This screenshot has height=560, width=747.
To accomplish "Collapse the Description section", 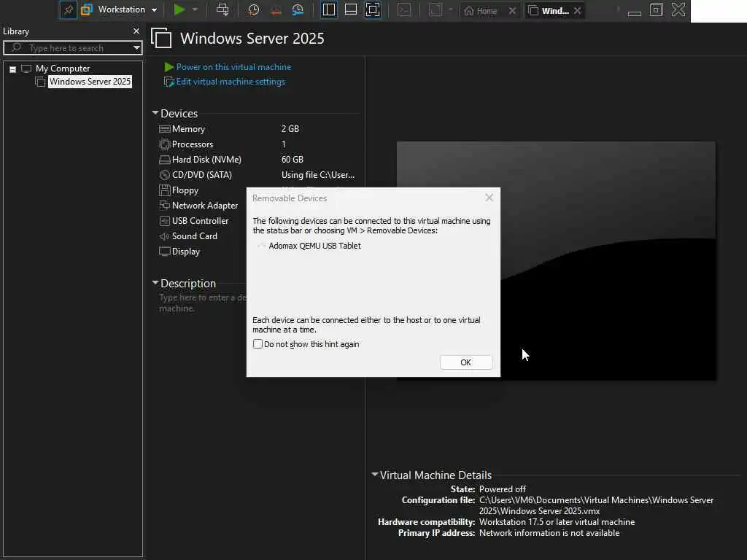I will click(155, 282).
